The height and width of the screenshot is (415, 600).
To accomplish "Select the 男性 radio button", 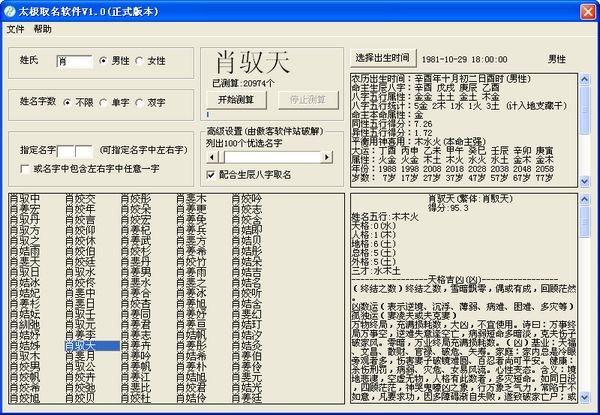I will click(x=103, y=60).
